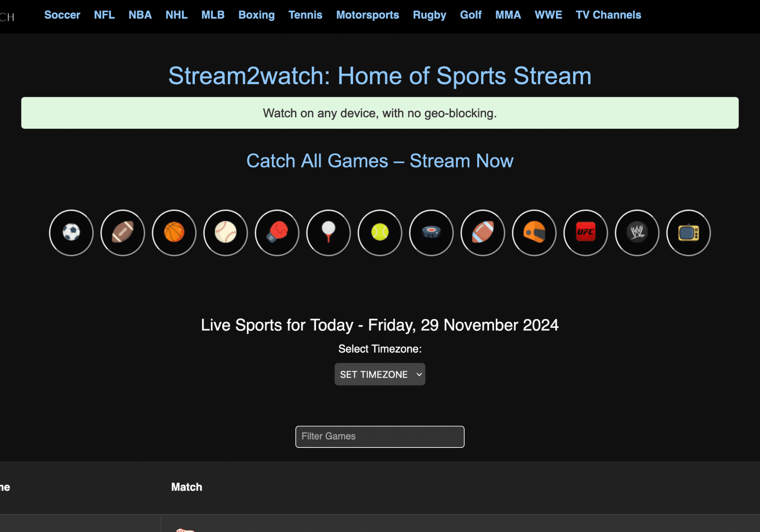Click the 'Stream2watch: Home of Sports Stream' title
Image resolution: width=760 pixels, height=532 pixels.
380,76
